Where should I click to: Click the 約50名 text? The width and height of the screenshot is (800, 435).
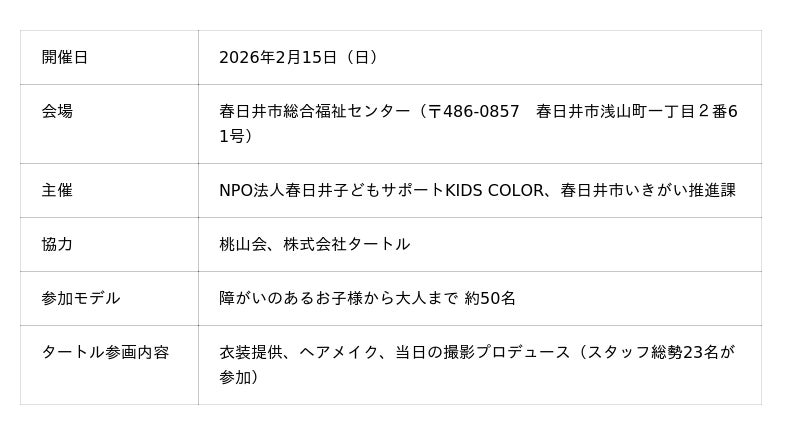(x=490, y=298)
